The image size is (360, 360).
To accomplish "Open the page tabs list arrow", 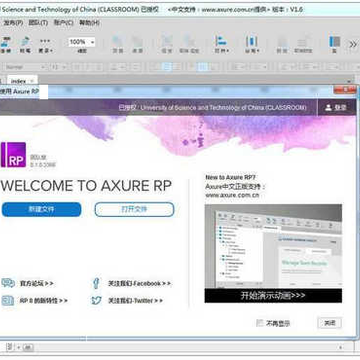I will (349, 81).
